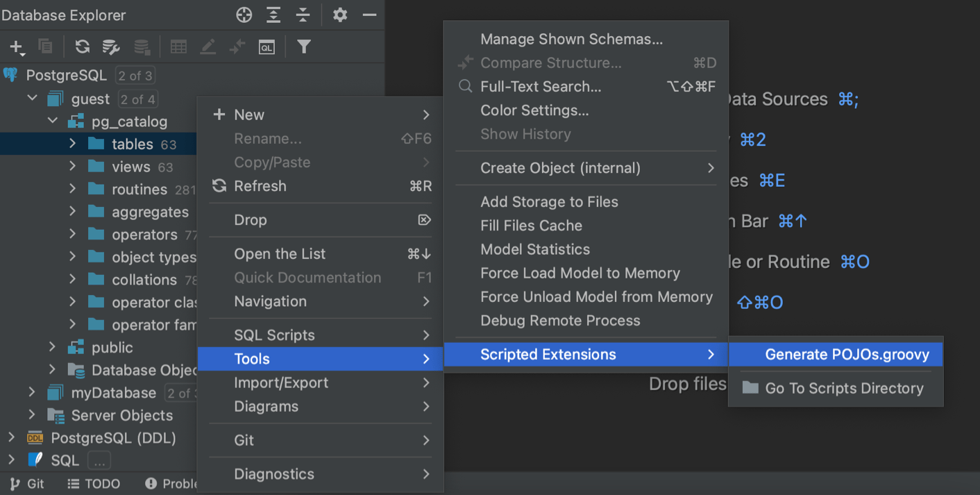Click the Jump to Query Console icon
The height and width of the screenshot is (495, 980).
267,47
